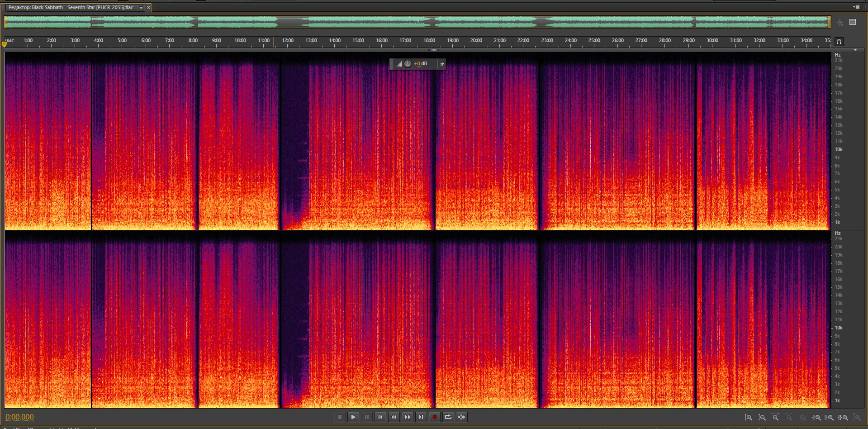
Task: Pin the volume HUD overlay
Action: pyautogui.click(x=441, y=64)
